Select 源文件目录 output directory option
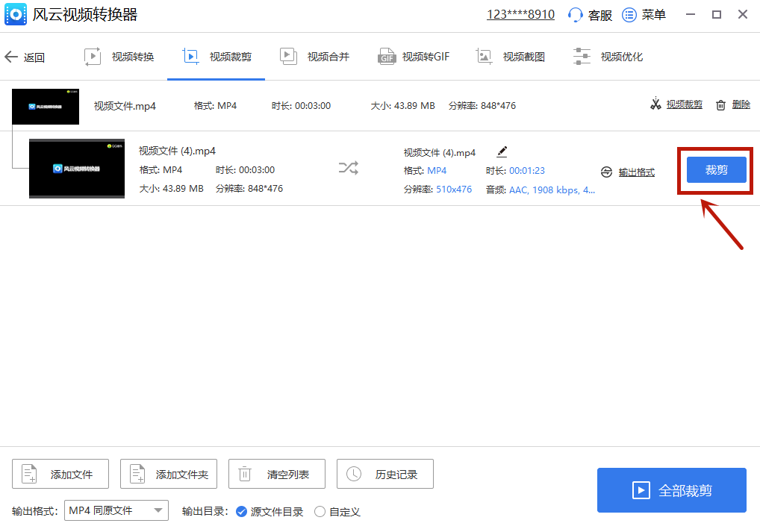 coord(270,512)
